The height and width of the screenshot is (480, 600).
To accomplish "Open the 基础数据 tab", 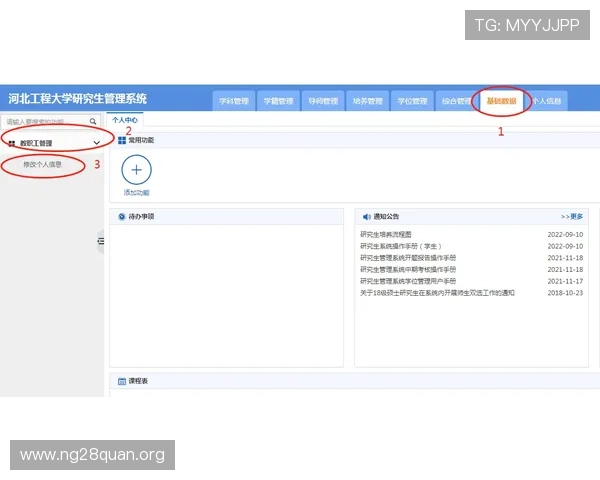I will point(501,101).
